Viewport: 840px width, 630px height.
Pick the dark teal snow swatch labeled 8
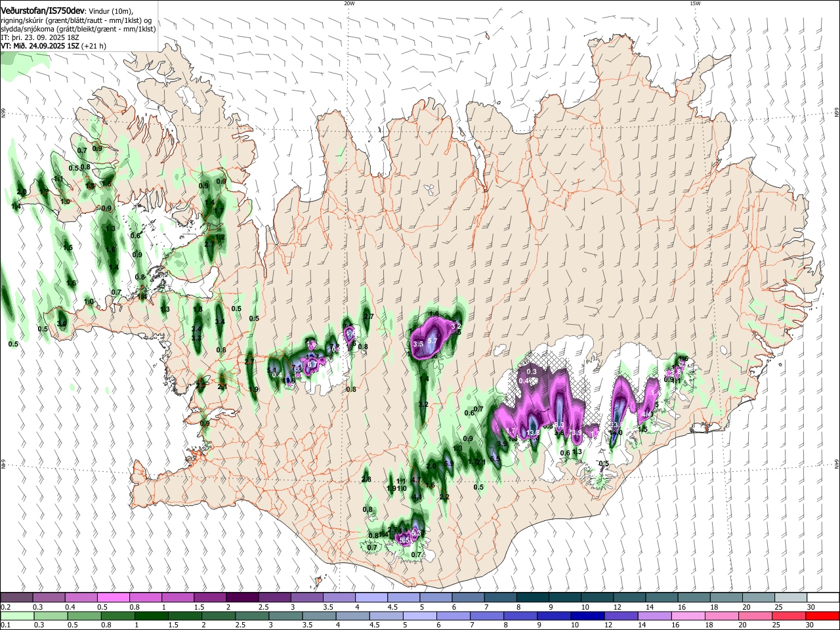[532, 597]
